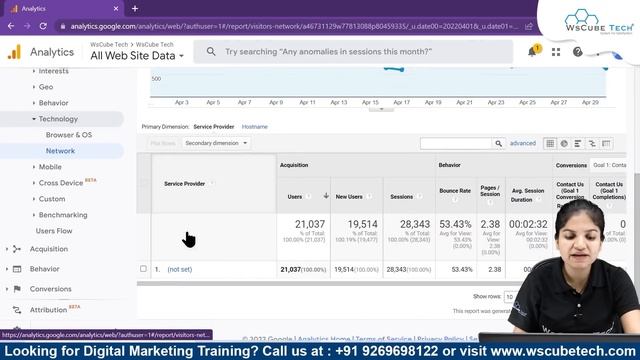Click the Plot Rows button
This screenshot has width=640, height=360.
(x=163, y=143)
